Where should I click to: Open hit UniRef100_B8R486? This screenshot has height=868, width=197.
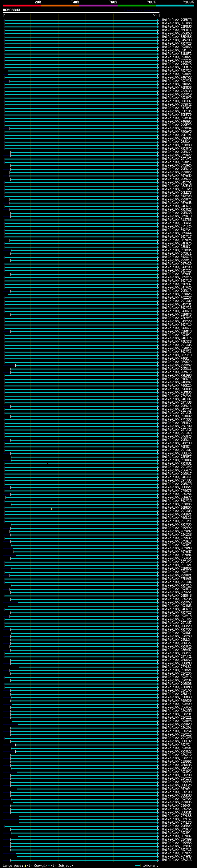177,37
